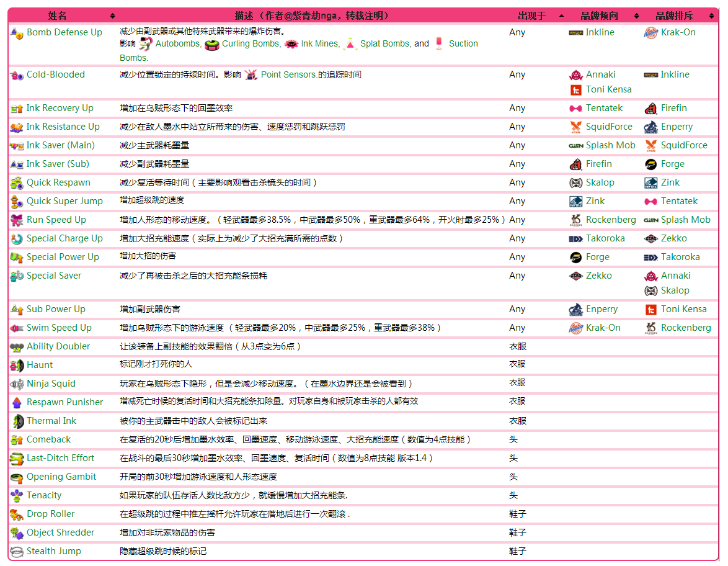728x566 pixels.
Task: Open the Special Power Up link
Action: (x=63, y=257)
